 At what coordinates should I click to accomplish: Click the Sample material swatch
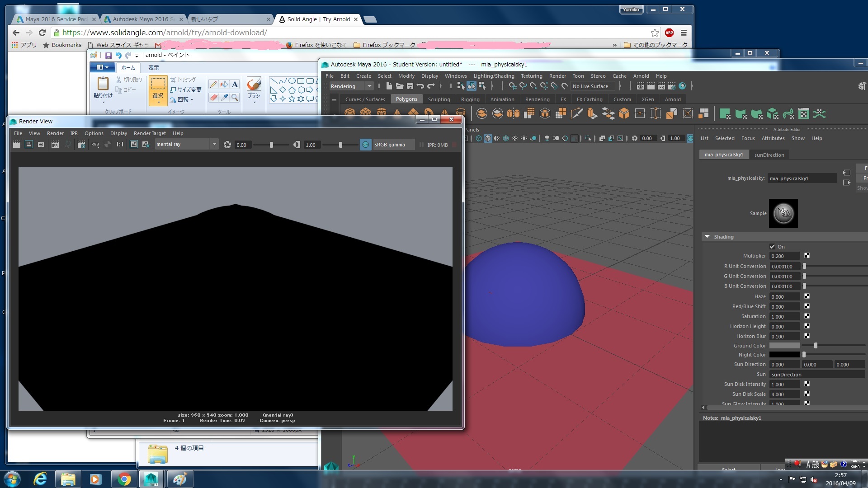(x=783, y=213)
